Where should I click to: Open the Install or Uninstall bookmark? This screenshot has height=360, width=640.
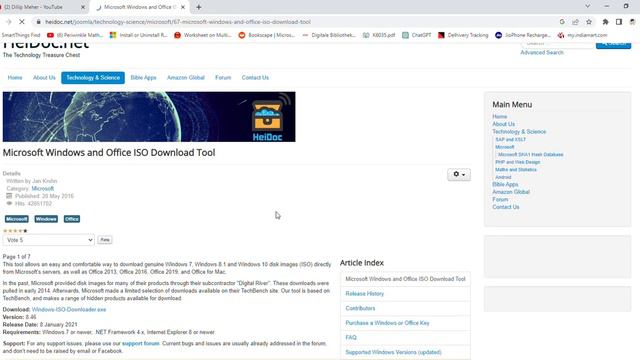click(x=139, y=35)
